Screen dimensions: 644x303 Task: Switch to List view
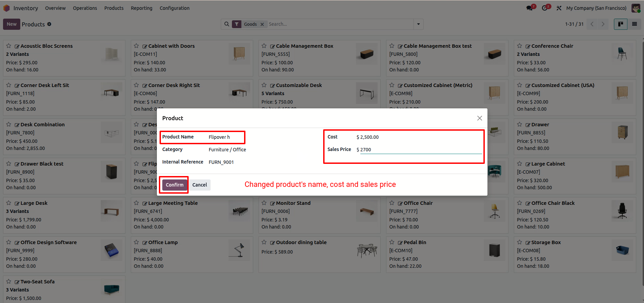(x=635, y=24)
